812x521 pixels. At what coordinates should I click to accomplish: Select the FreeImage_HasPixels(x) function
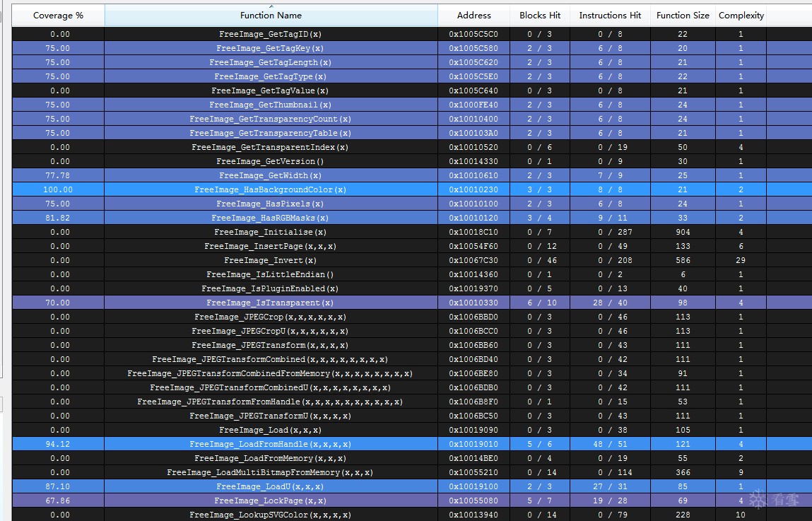coord(271,204)
